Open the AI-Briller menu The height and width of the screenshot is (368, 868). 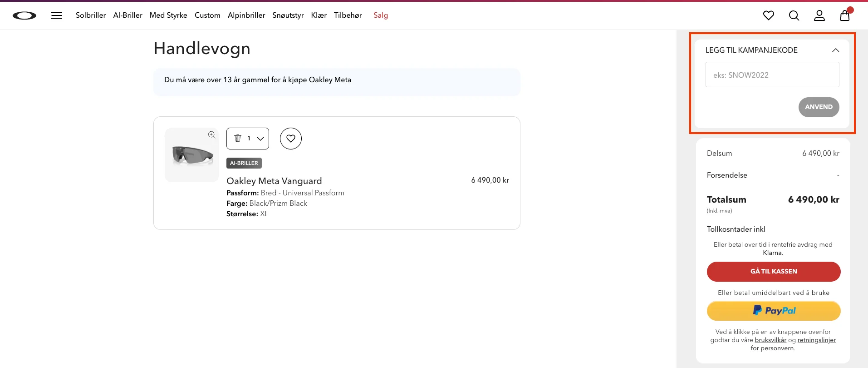point(128,15)
